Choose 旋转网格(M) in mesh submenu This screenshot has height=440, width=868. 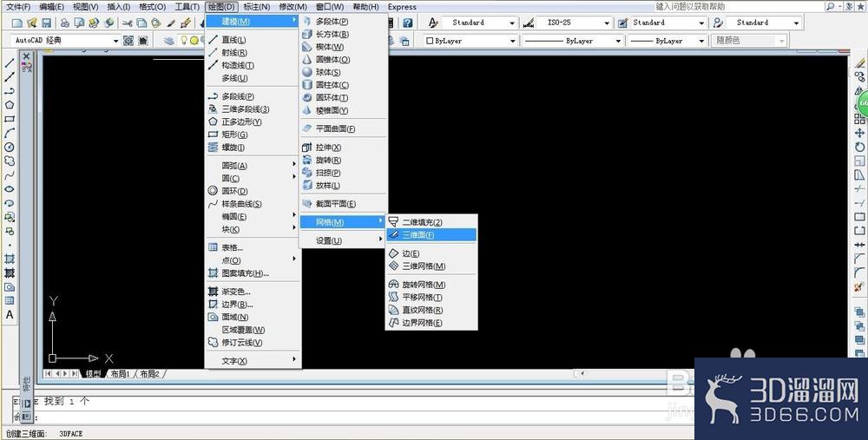(431, 285)
